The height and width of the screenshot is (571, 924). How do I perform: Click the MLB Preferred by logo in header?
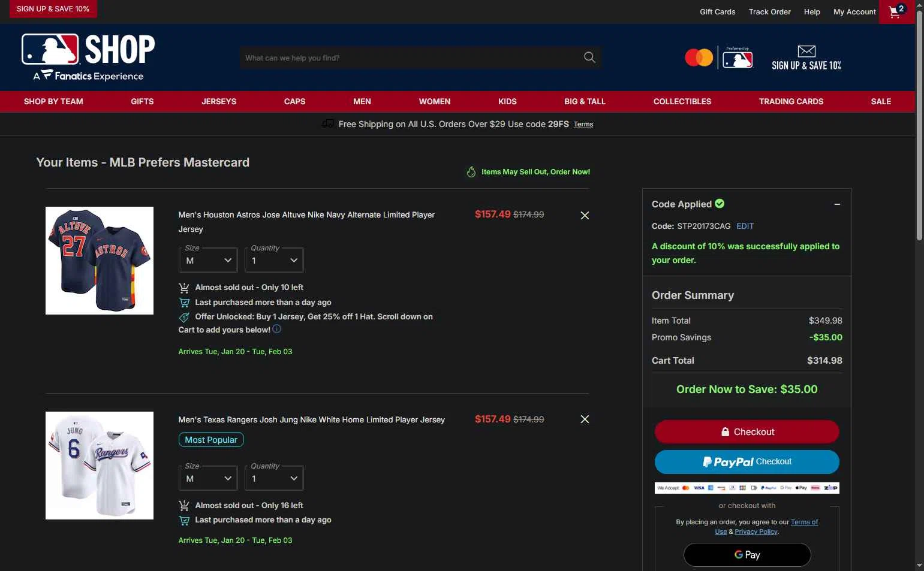click(738, 58)
